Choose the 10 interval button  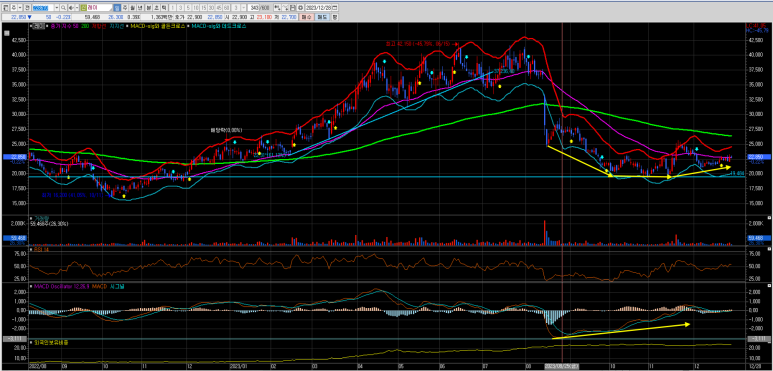196,8
